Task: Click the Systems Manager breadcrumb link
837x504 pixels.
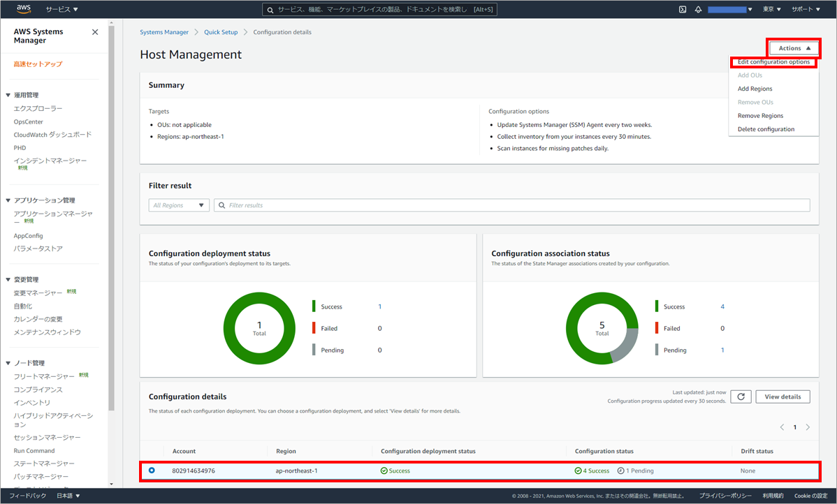Action: (164, 32)
